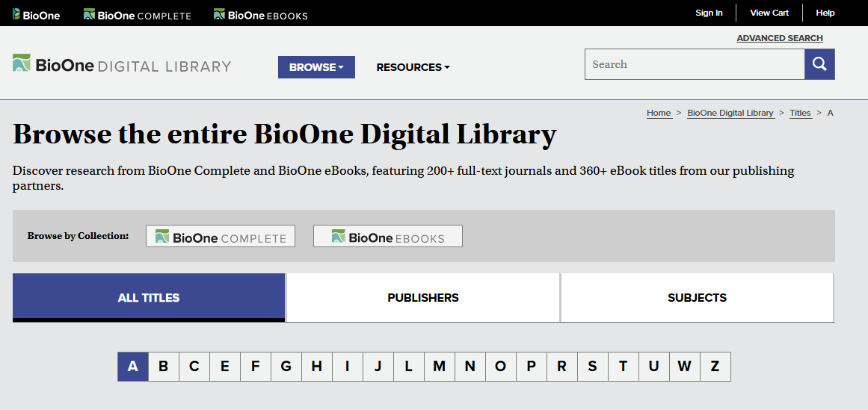
Task: Expand the Resources dropdown menu
Action: pyautogui.click(x=413, y=67)
